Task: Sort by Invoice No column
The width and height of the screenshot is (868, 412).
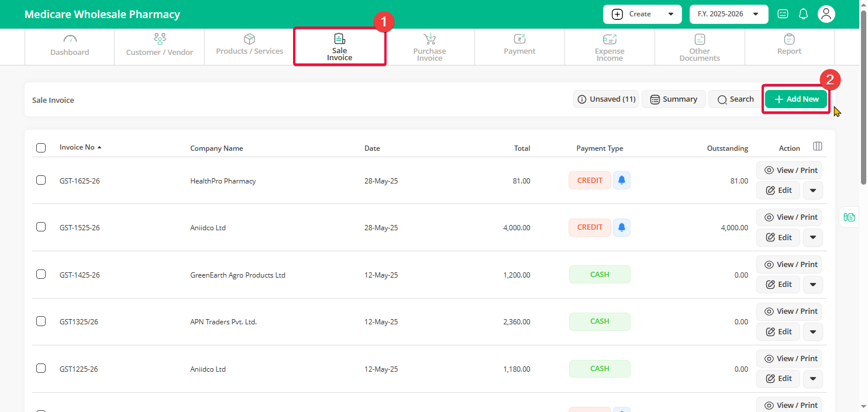Action: [x=80, y=147]
